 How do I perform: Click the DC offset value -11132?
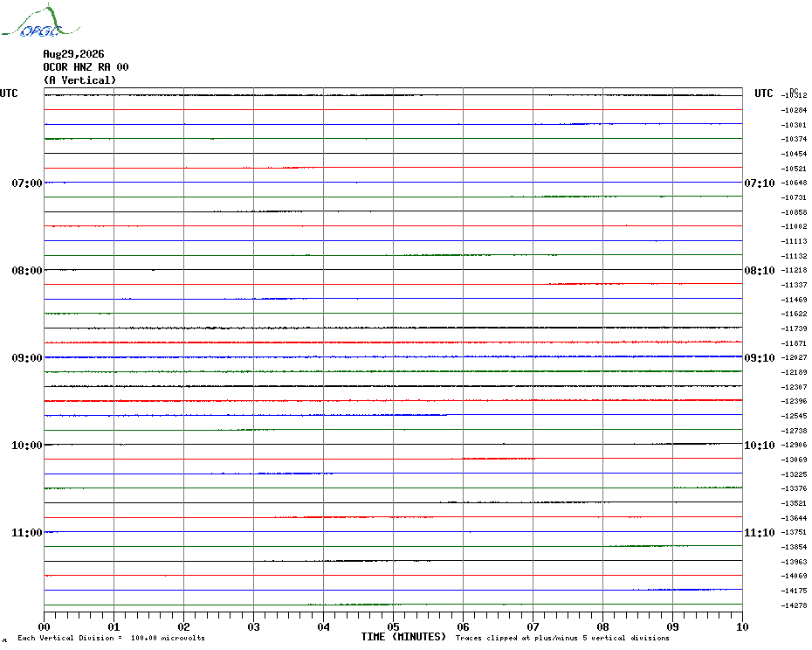[794, 256]
